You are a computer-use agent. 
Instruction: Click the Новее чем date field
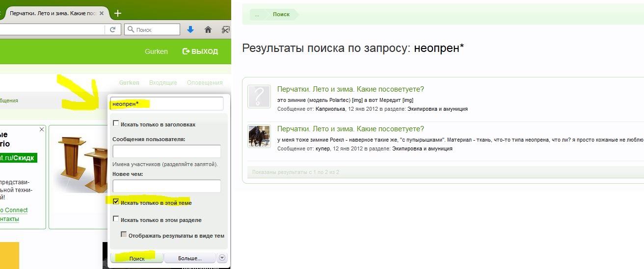point(166,186)
